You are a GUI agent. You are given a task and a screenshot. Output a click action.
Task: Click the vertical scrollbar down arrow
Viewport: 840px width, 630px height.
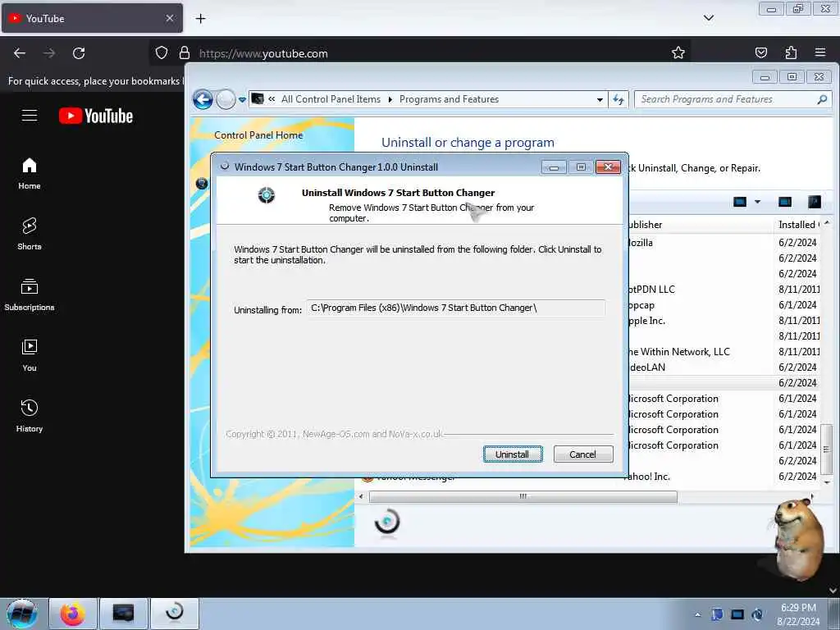[827, 482]
